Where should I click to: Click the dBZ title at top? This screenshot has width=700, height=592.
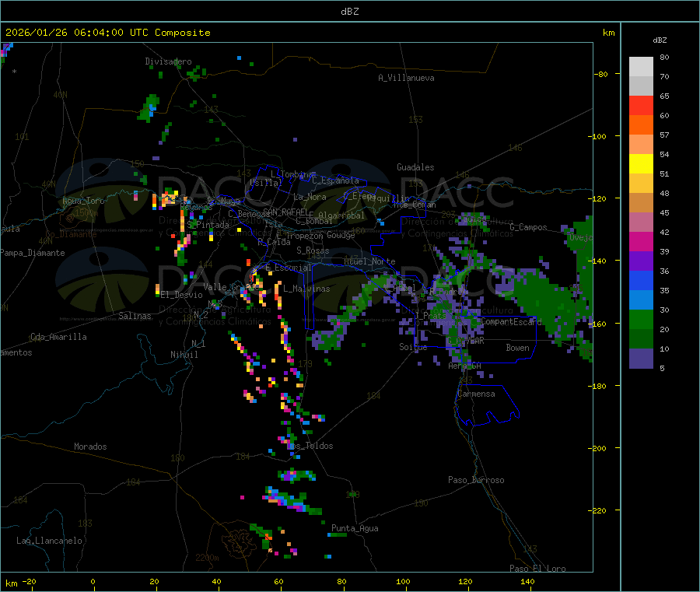pyautogui.click(x=349, y=12)
